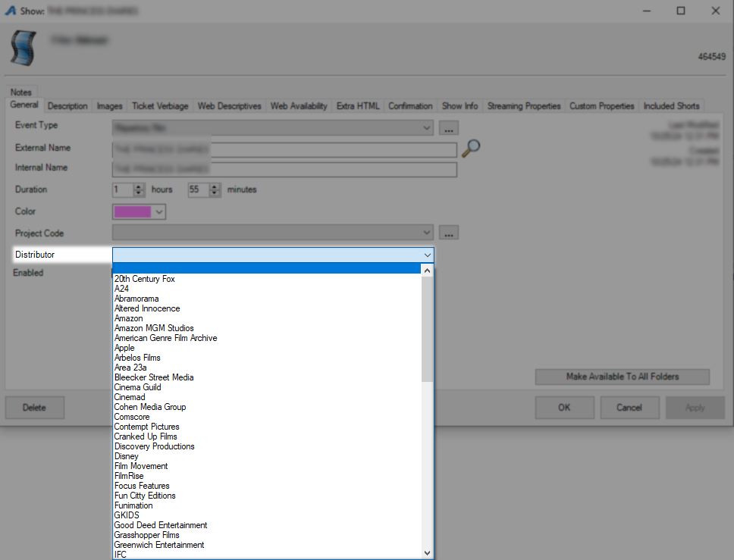Choose Bleecker Street Media
Screen dimensions: 734x560
click(x=267, y=377)
